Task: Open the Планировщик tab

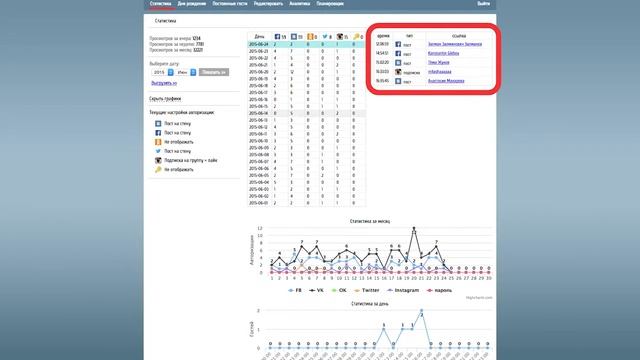Action: [x=330, y=4]
